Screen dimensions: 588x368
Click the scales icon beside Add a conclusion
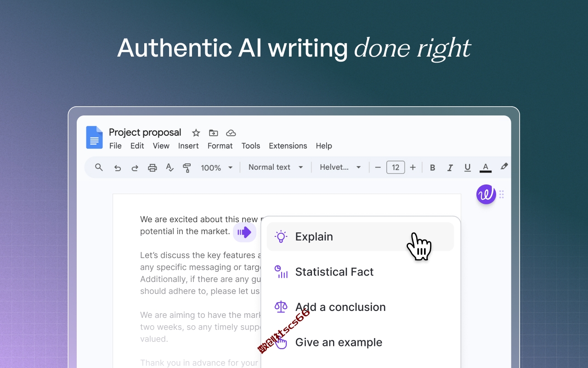pos(281,307)
